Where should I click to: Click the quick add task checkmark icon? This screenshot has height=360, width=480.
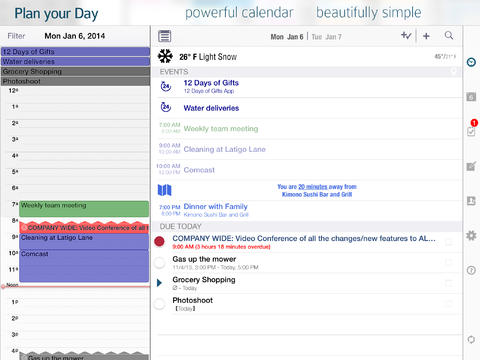(x=406, y=35)
